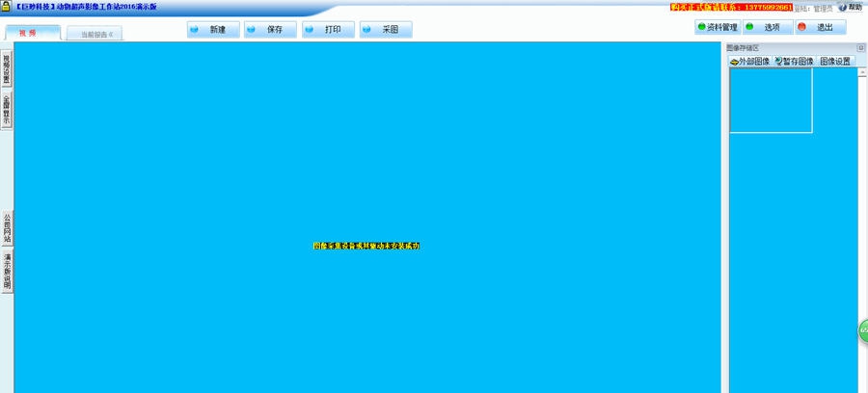Open the 视频设置 vertical side tab
868x393 pixels.
point(7,69)
